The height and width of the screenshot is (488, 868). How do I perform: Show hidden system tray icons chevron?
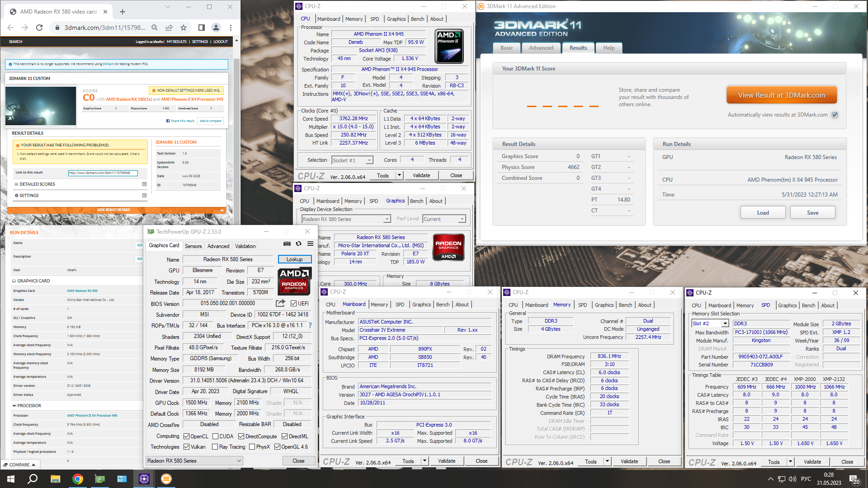(x=770, y=479)
